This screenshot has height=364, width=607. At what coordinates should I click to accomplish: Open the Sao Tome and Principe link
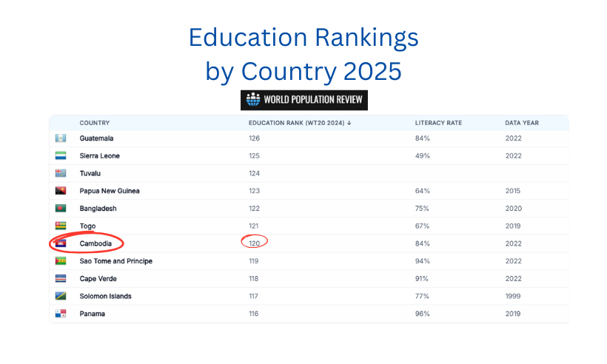115,261
